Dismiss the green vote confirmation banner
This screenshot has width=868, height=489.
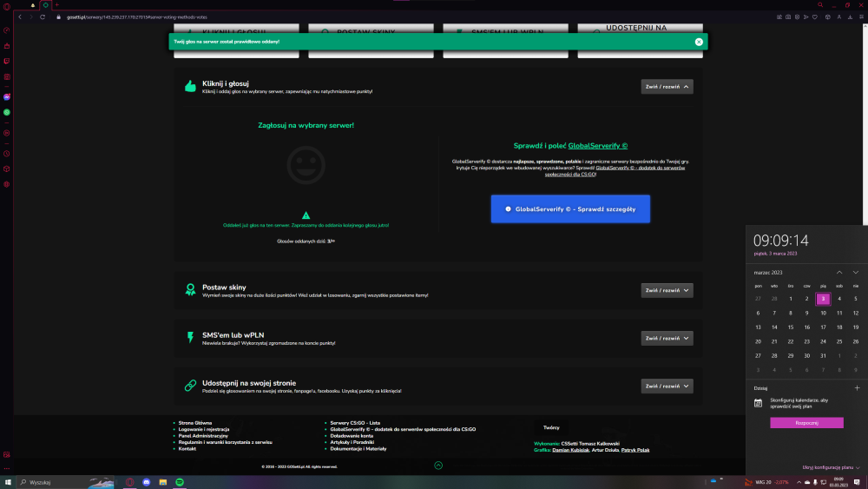click(699, 42)
